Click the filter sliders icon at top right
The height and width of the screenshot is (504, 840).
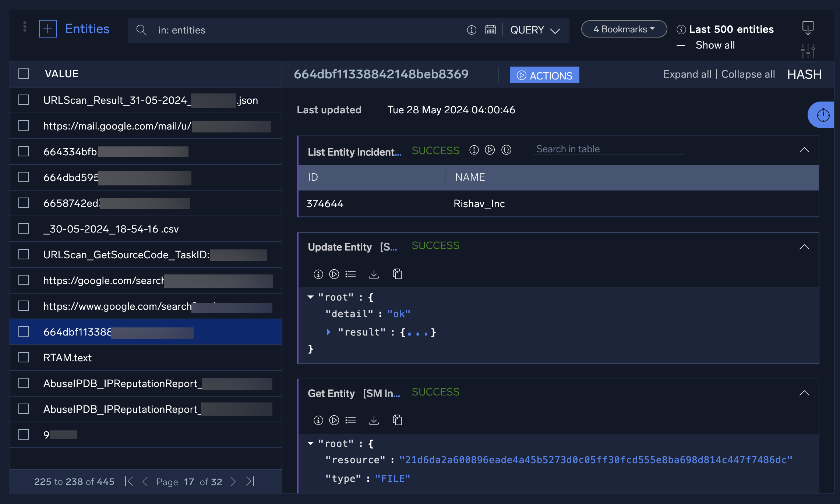[808, 50]
